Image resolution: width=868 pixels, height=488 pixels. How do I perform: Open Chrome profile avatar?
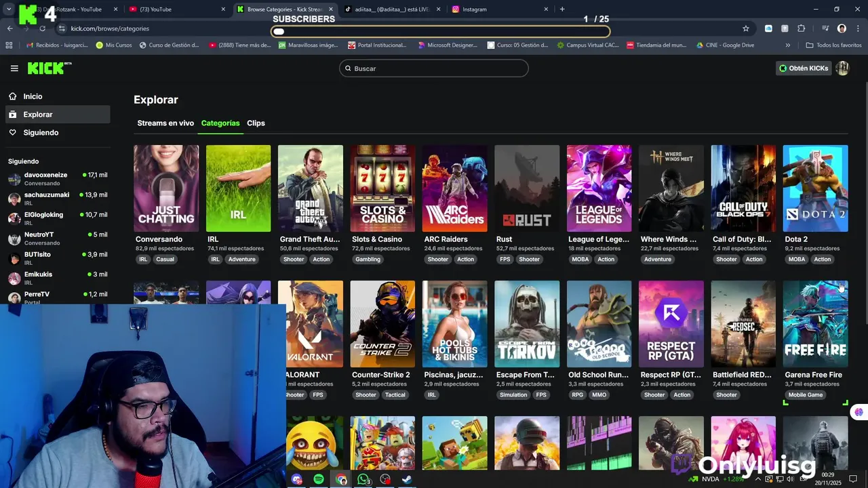[x=842, y=28]
